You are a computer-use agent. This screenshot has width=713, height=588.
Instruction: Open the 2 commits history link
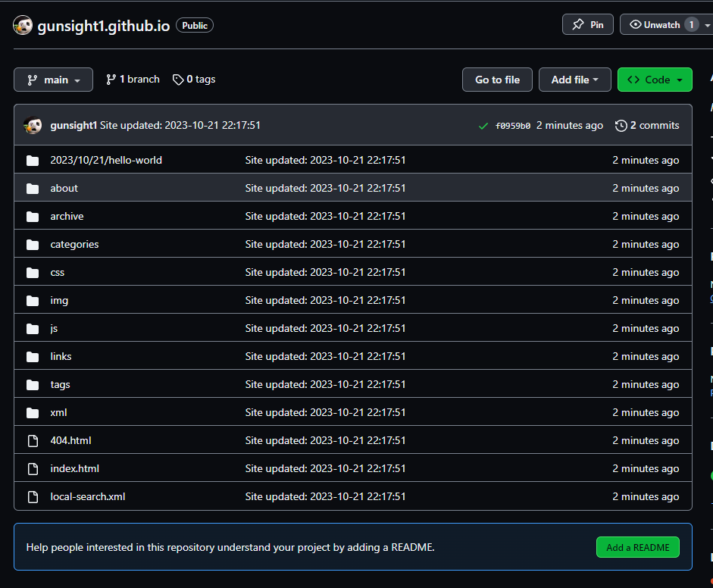click(647, 126)
